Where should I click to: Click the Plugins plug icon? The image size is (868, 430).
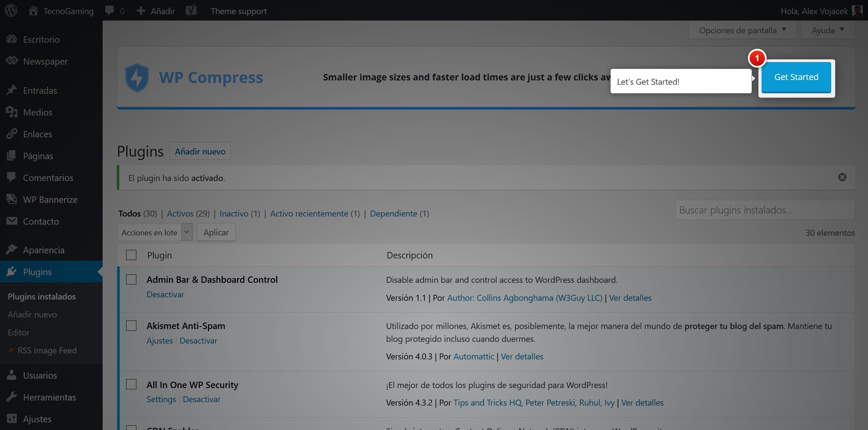[12, 271]
